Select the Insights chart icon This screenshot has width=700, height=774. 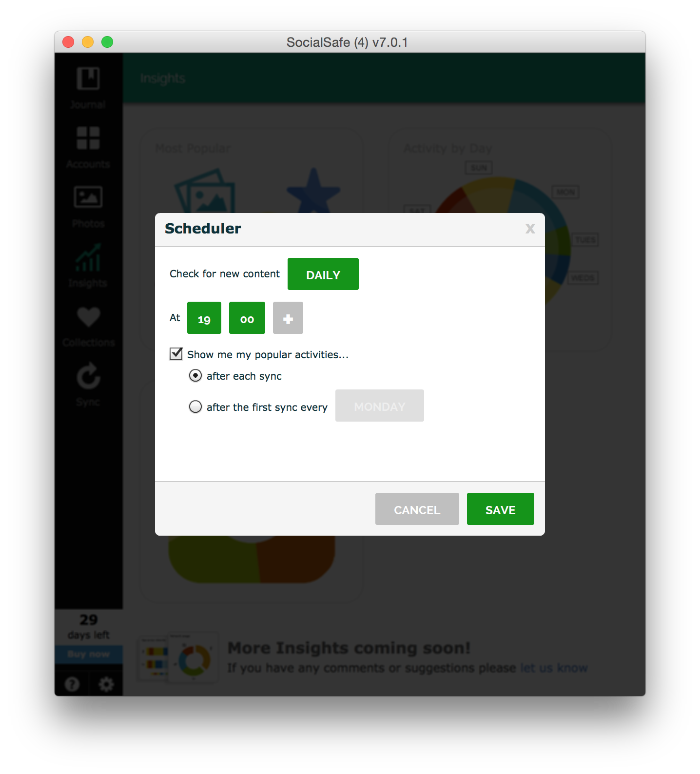(88, 257)
